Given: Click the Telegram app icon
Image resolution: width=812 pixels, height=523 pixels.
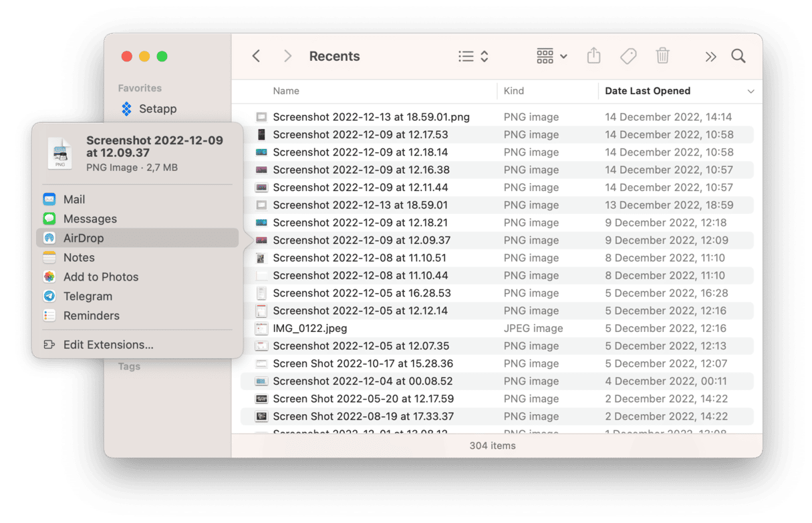Looking at the screenshot, I should coord(49,296).
